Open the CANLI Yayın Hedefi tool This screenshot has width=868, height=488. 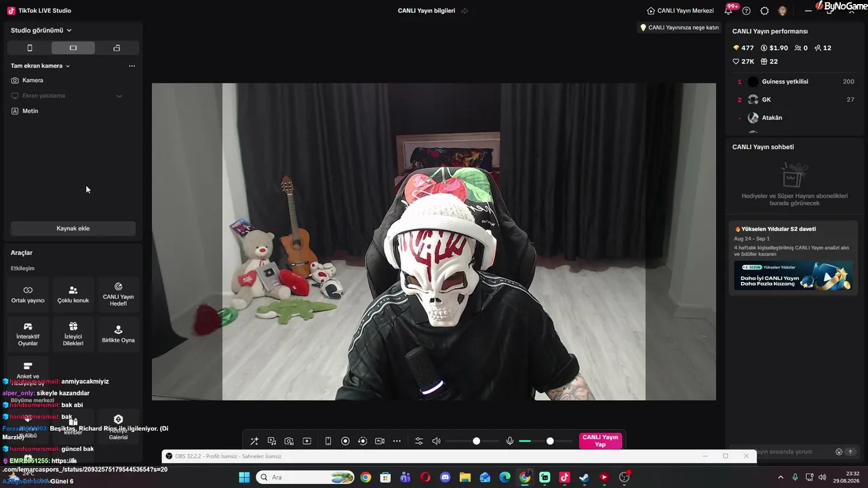(x=118, y=294)
